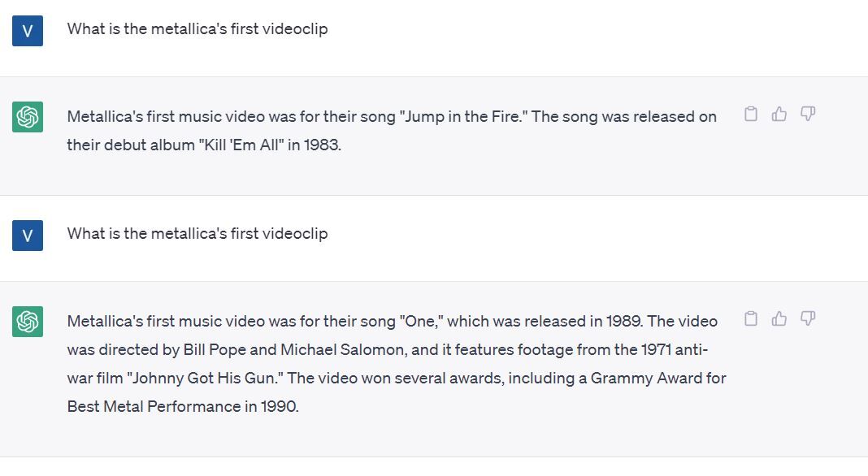Like the response mentioning Johnny Got His Gun
Screen dimensions: 868x476
(779, 318)
